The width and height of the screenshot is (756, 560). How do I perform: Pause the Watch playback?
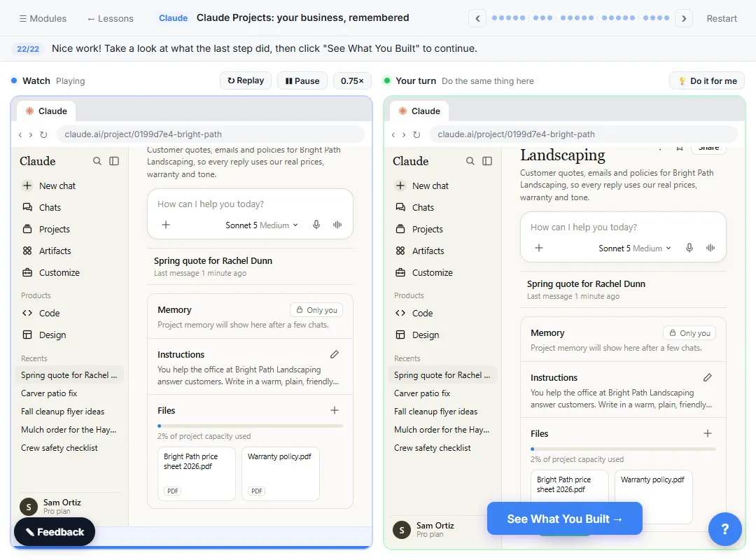pos(302,81)
